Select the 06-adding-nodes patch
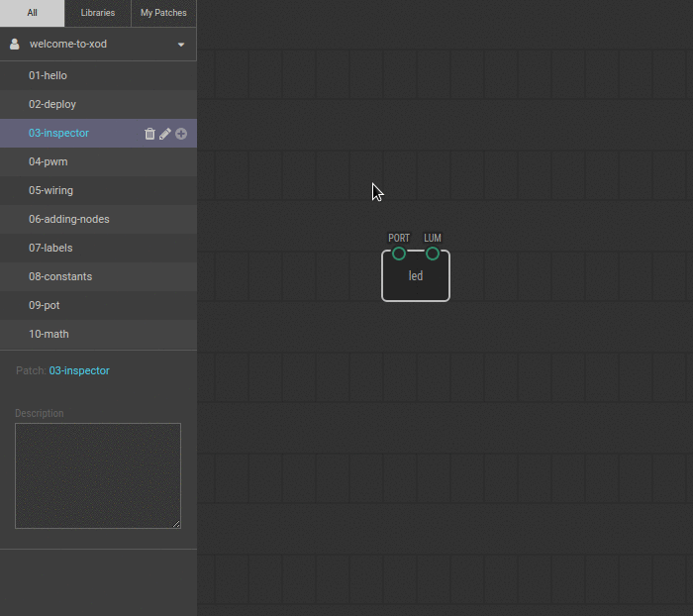The width and height of the screenshot is (693, 616). [x=68, y=219]
